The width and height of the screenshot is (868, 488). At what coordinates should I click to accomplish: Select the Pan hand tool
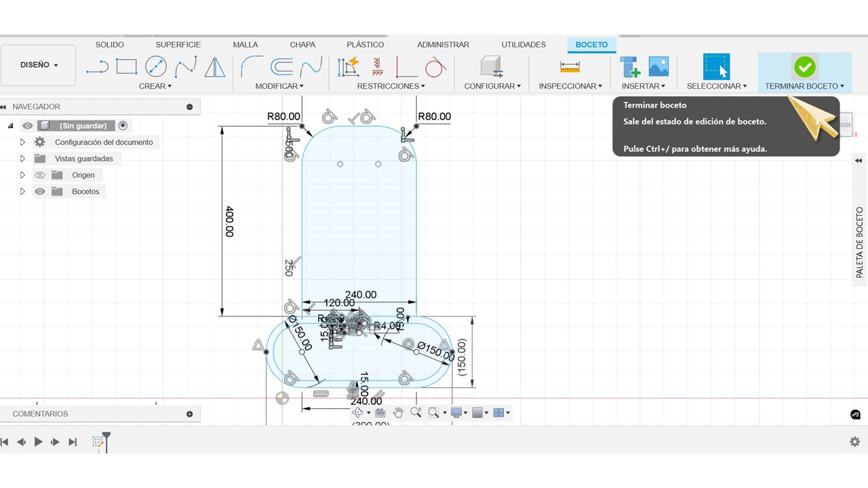click(x=398, y=413)
